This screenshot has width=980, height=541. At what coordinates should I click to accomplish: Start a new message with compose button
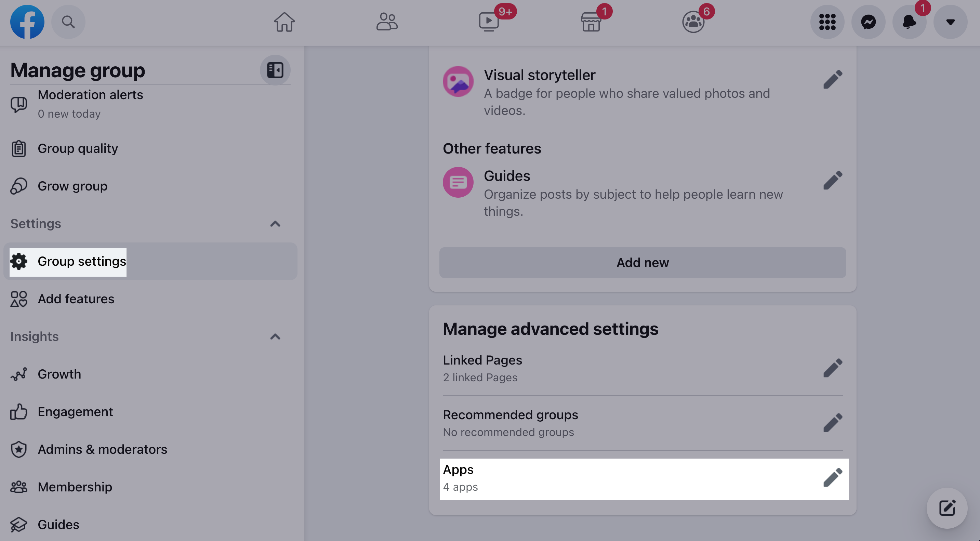(x=947, y=508)
